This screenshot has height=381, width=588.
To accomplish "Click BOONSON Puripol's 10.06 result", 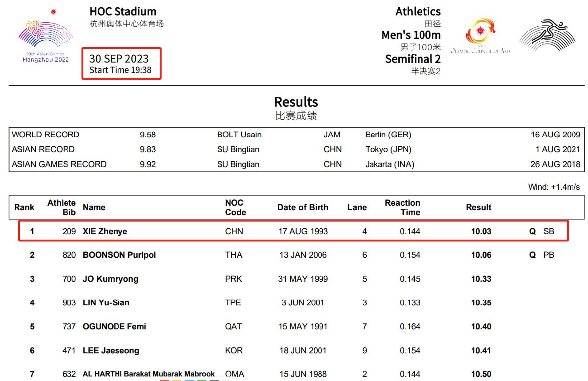I will [x=481, y=255].
